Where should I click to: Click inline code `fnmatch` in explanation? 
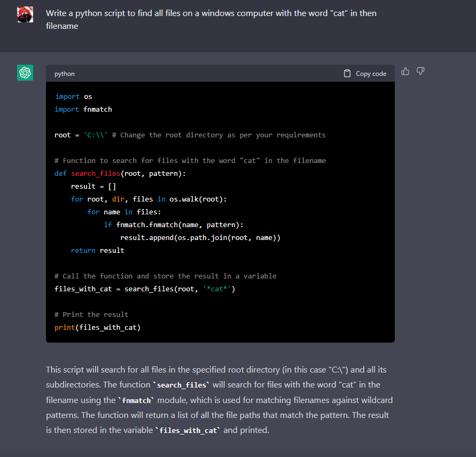(x=136, y=400)
